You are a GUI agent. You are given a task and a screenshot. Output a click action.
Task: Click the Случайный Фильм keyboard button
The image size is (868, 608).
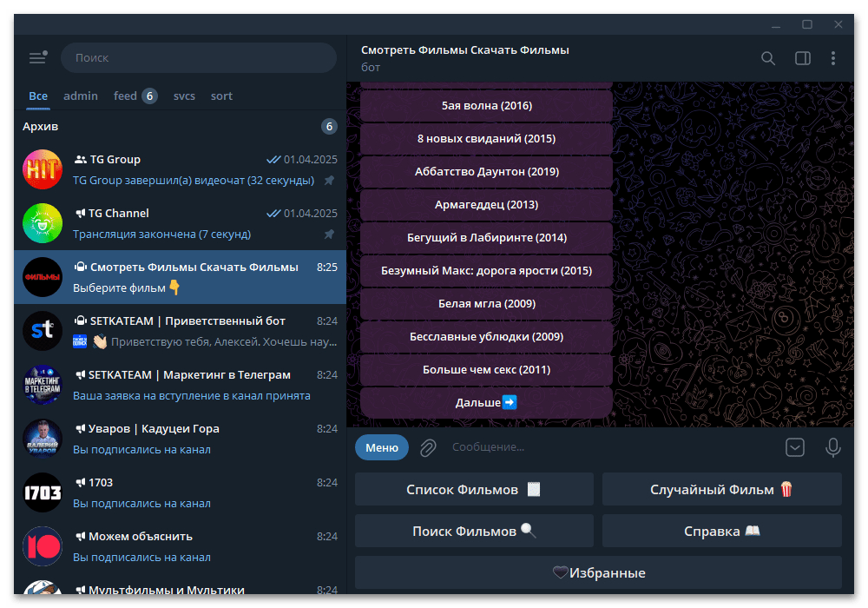coord(722,490)
